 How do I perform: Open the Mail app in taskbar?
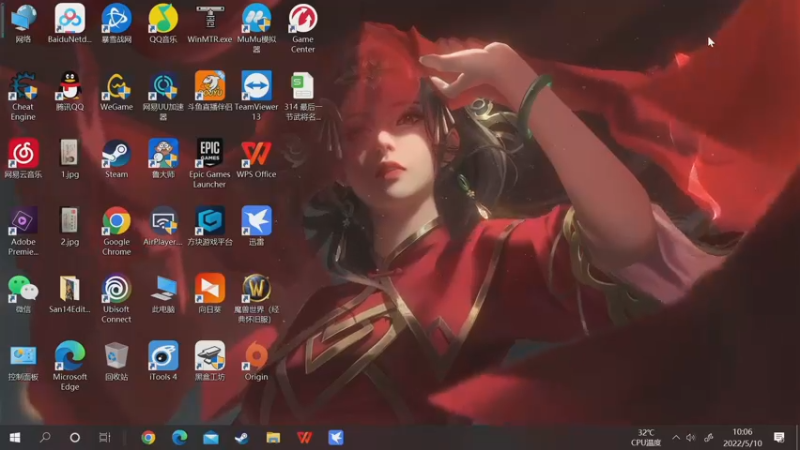(211, 437)
